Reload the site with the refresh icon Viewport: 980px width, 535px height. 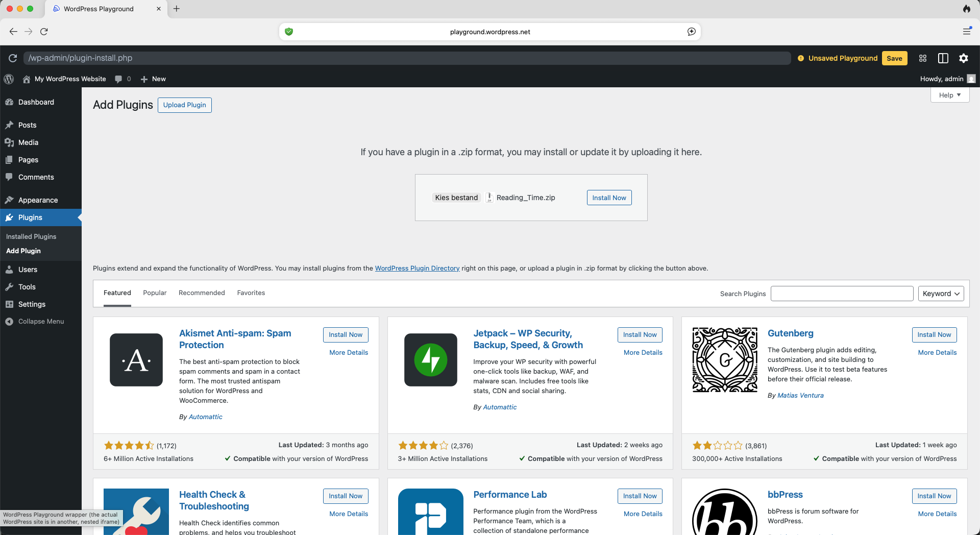[x=13, y=58]
